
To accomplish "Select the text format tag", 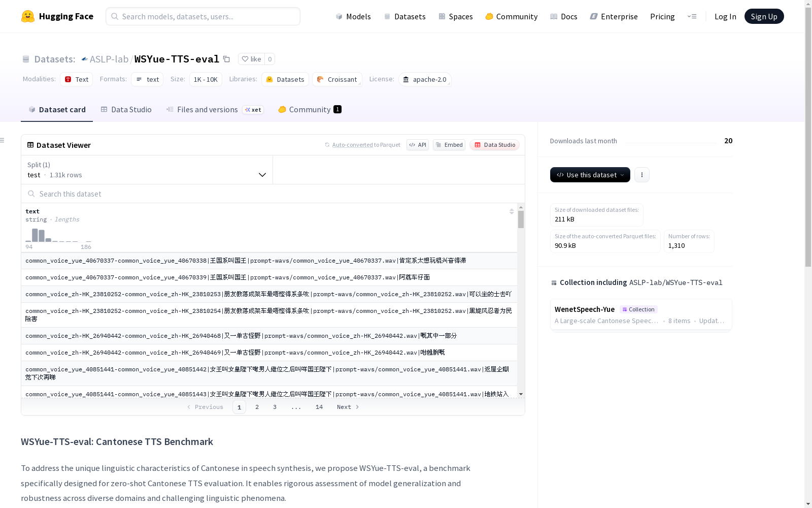I will (x=147, y=79).
